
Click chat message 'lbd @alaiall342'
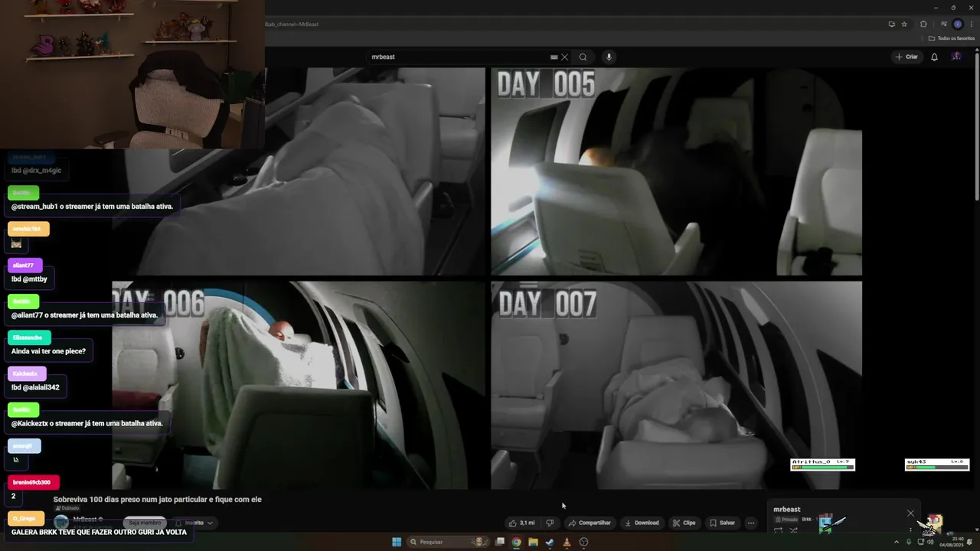[35, 387]
